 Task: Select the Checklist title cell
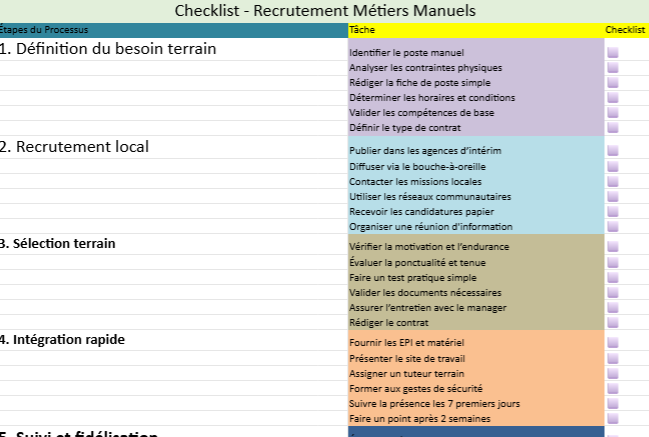tap(324, 11)
